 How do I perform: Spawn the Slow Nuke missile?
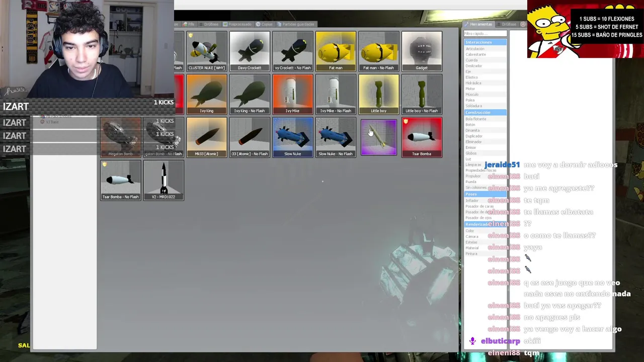point(293,137)
